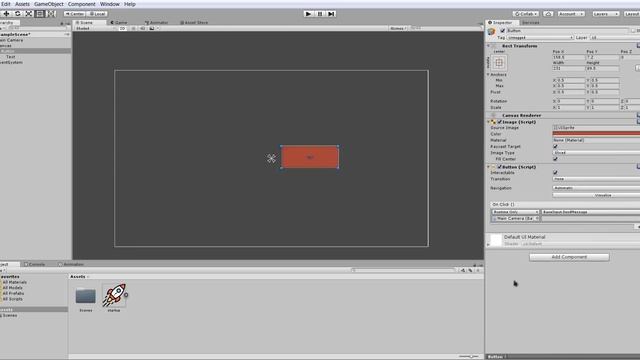This screenshot has width=640, height=360.
Task: Open the Image Color swatch
Action: click(x=596, y=133)
